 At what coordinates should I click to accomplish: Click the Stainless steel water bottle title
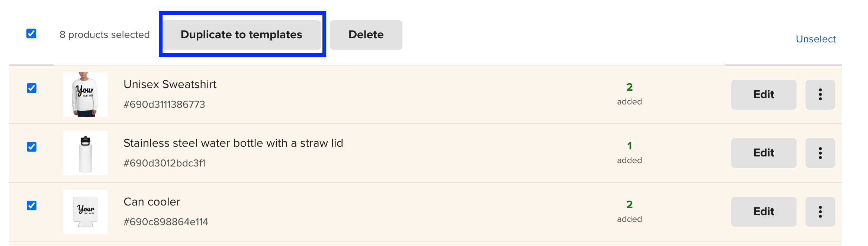(233, 143)
